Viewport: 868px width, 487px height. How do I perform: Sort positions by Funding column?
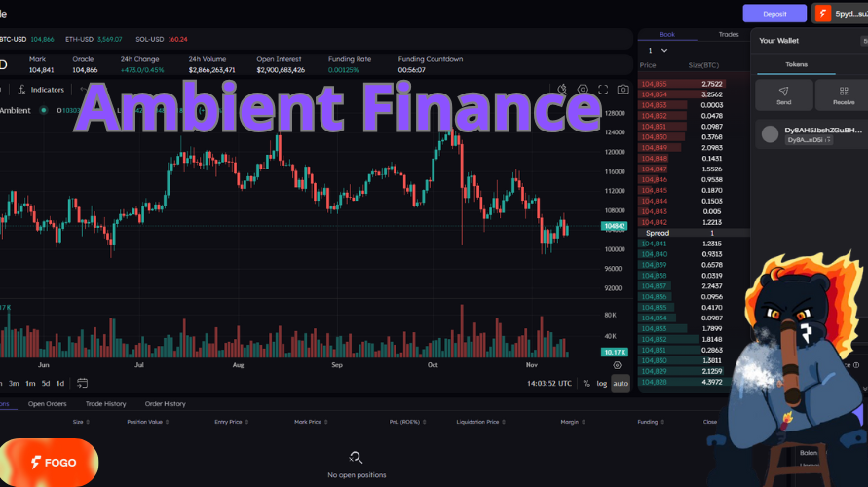(x=651, y=422)
